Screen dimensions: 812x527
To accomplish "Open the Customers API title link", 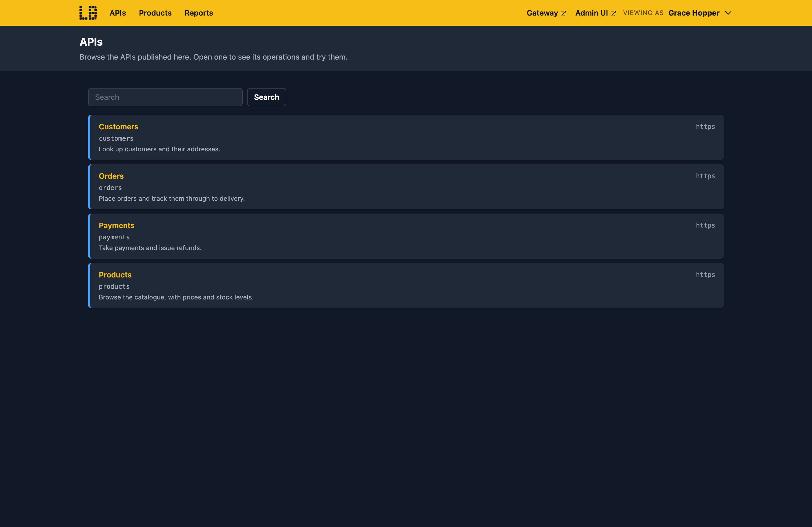I will [x=118, y=127].
